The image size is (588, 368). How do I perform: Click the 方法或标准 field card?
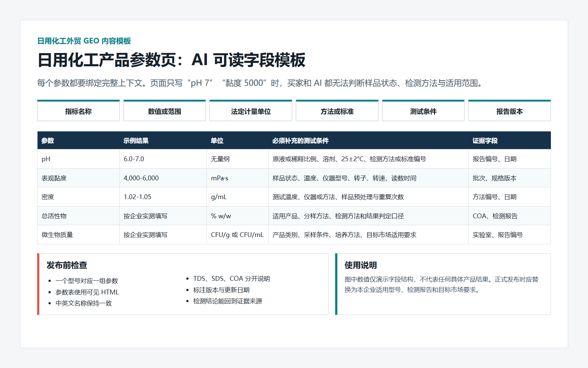click(337, 110)
